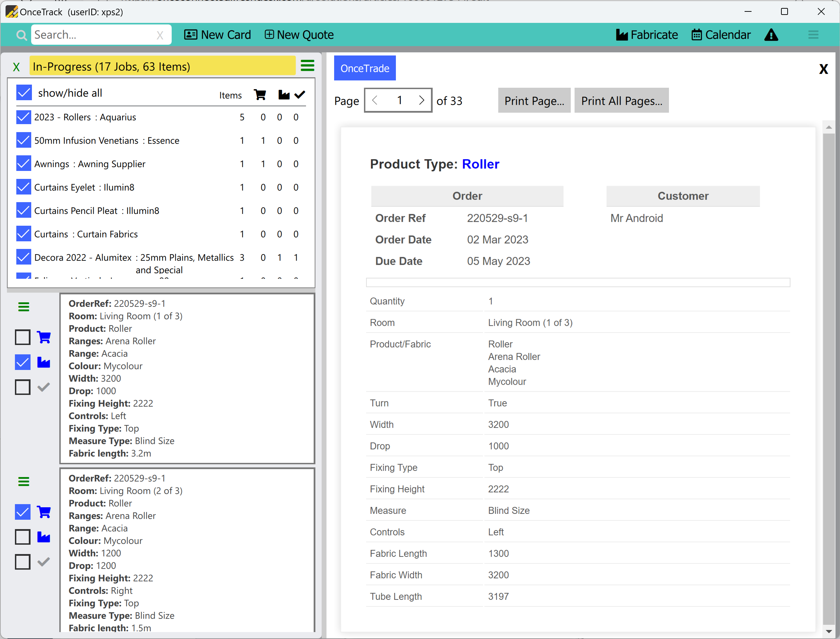Open the top-right hamburger menu icon

pos(813,35)
